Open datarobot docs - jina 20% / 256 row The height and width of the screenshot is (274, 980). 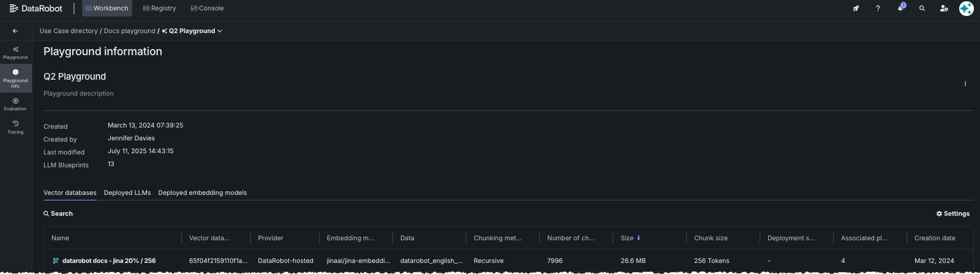point(108,261)
